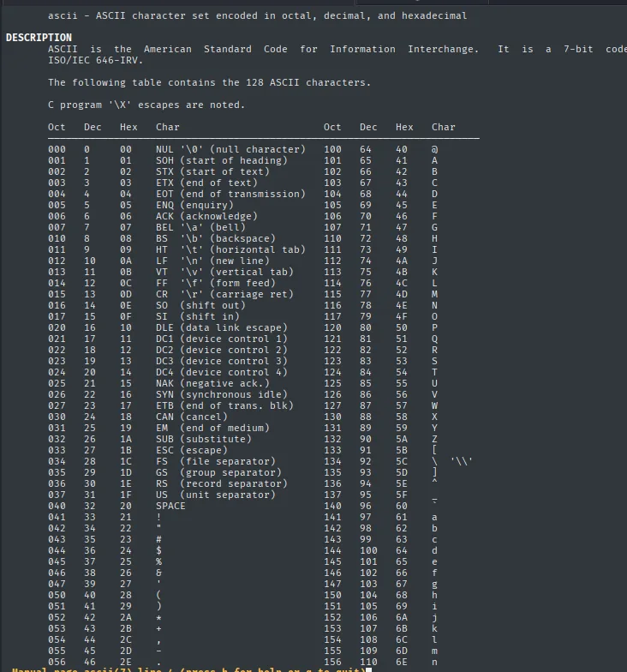Image resolution: width=627 pixels, height=672 pixels.
Task: Click the 'EM (end of medium)' entry
Action: pos(212,429)
